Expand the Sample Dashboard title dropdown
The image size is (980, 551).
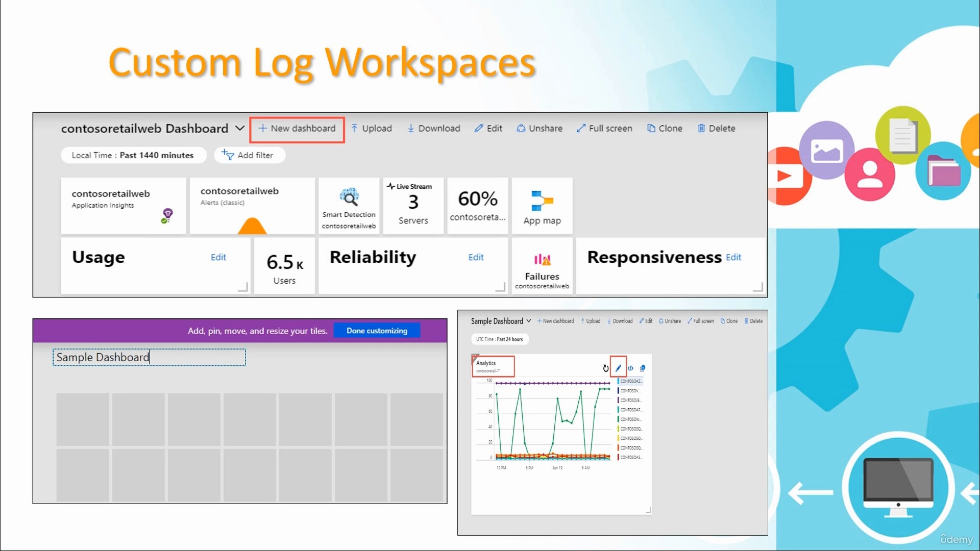pyautogui.click(x=529, y=321)
